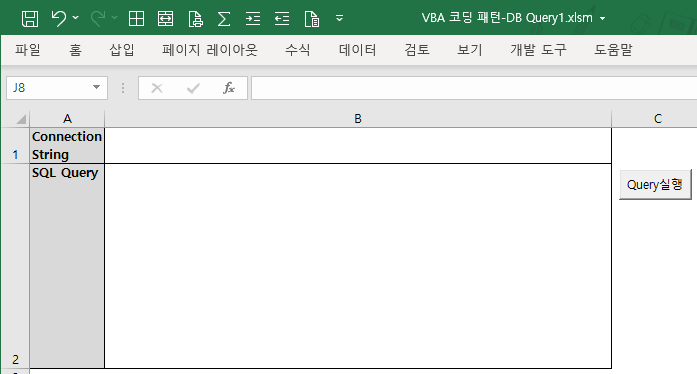
Task: Click the SQL Query label cell
Action: [x=67, y=266]
